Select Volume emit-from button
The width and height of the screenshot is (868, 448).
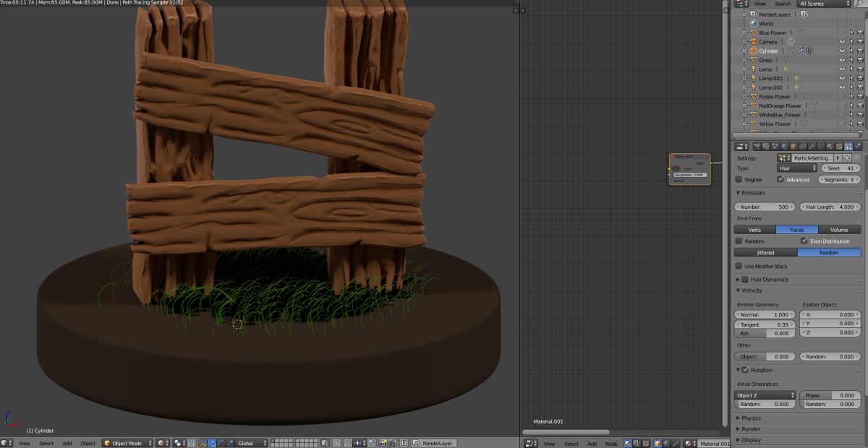click(x=839, y=230)
